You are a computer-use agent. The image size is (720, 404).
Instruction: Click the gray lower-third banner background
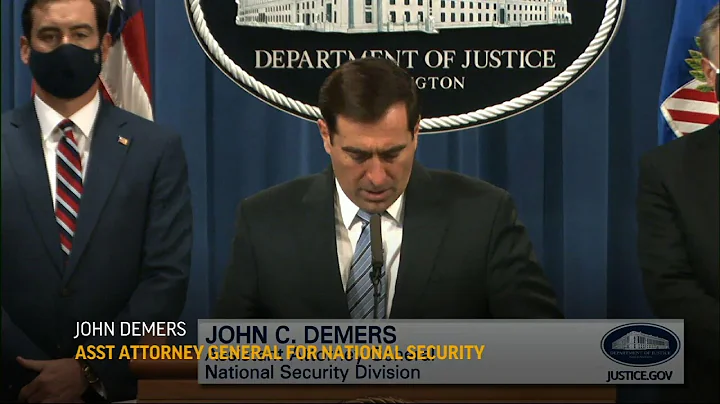(440, 352)
